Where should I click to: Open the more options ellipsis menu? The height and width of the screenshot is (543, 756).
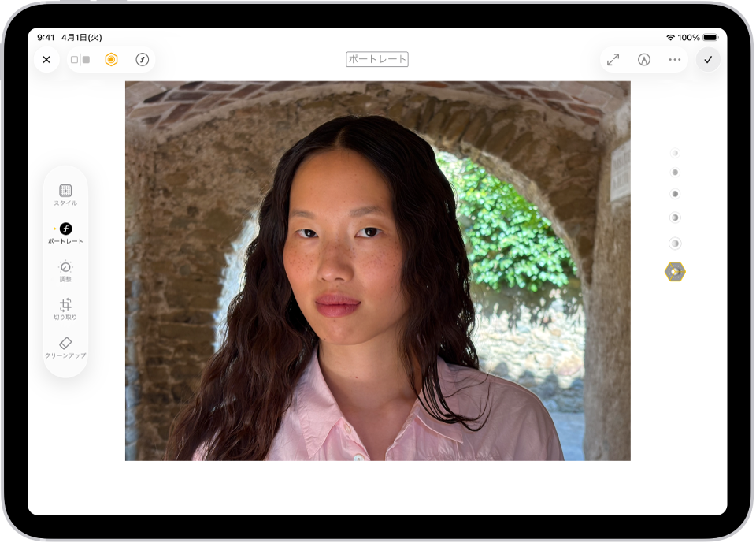tap(674, 59)
